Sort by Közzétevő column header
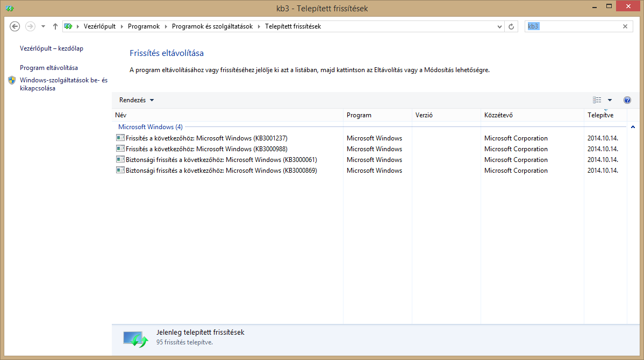This screenshot has width=644, height=360. coord(532,115)
